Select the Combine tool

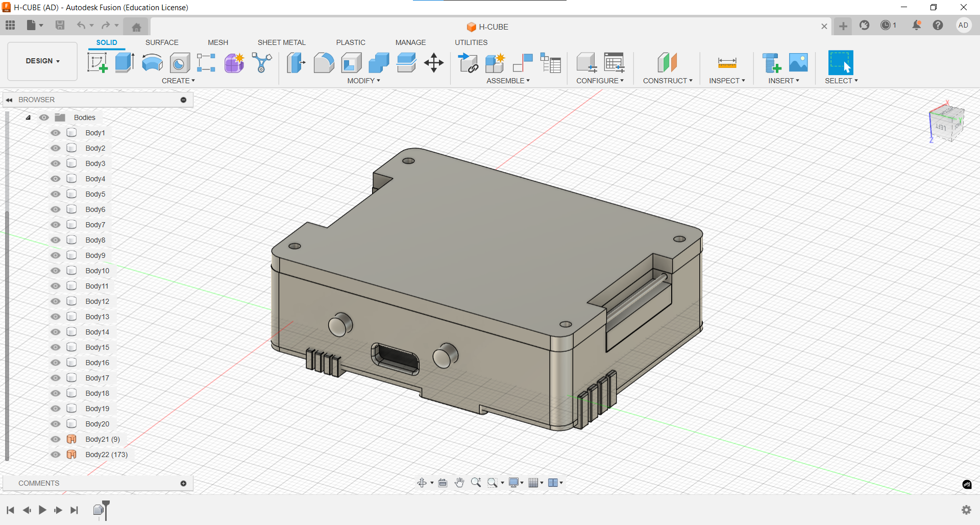coord(379,63)
